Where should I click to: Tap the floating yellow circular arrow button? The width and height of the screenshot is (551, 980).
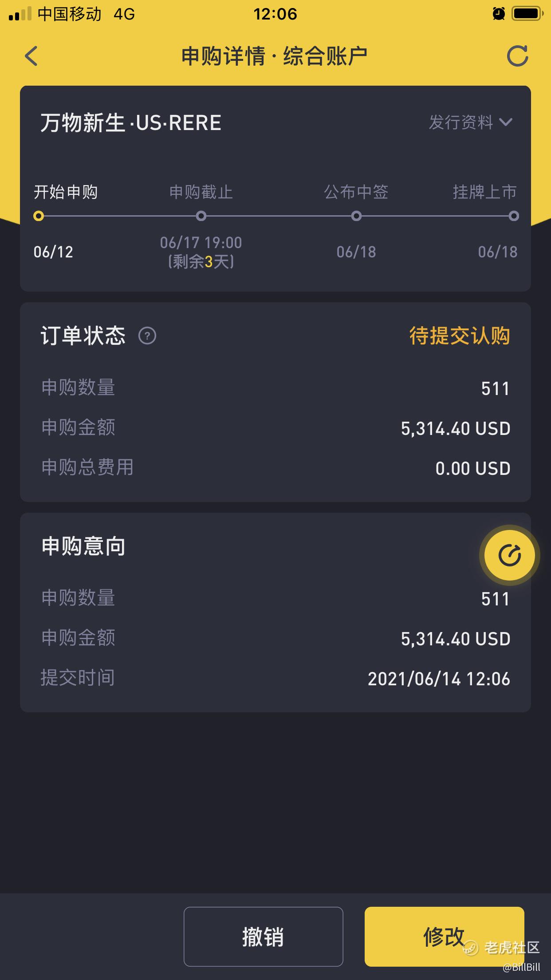click(509, 555)
